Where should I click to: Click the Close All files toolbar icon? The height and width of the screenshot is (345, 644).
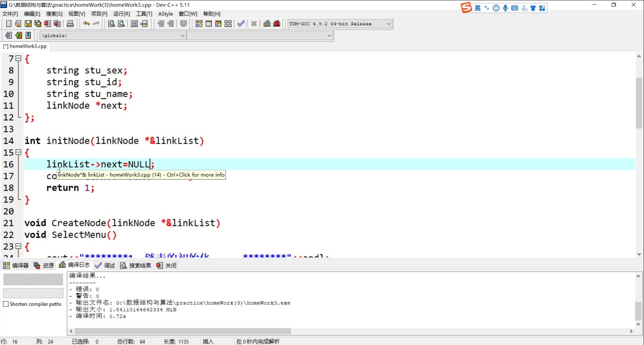click(57, 23)
